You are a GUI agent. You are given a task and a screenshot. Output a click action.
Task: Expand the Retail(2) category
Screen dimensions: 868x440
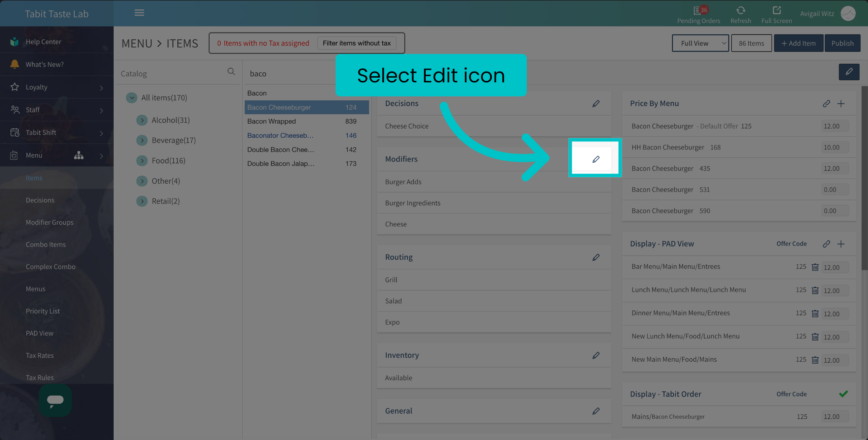142,201
